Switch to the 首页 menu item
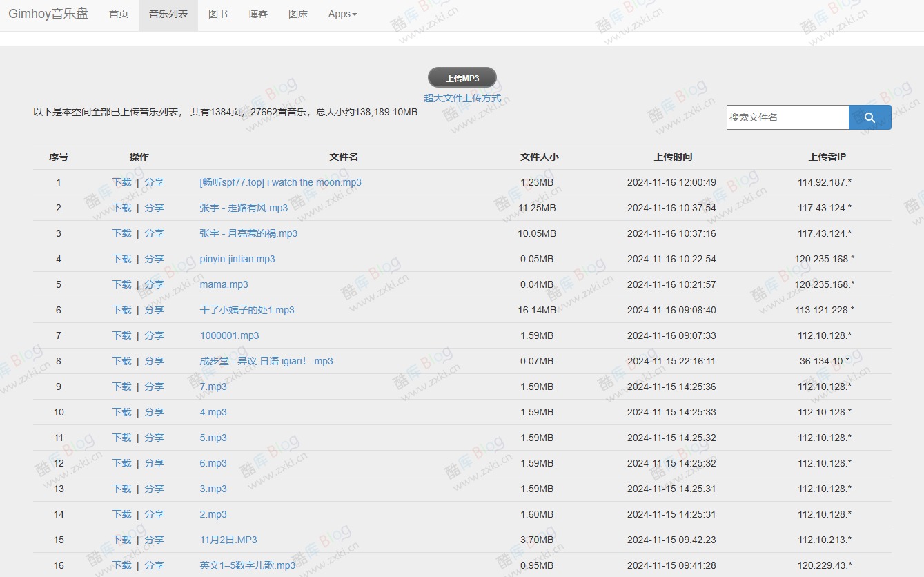This screenshot has height=577, width=924. (118, 14)
